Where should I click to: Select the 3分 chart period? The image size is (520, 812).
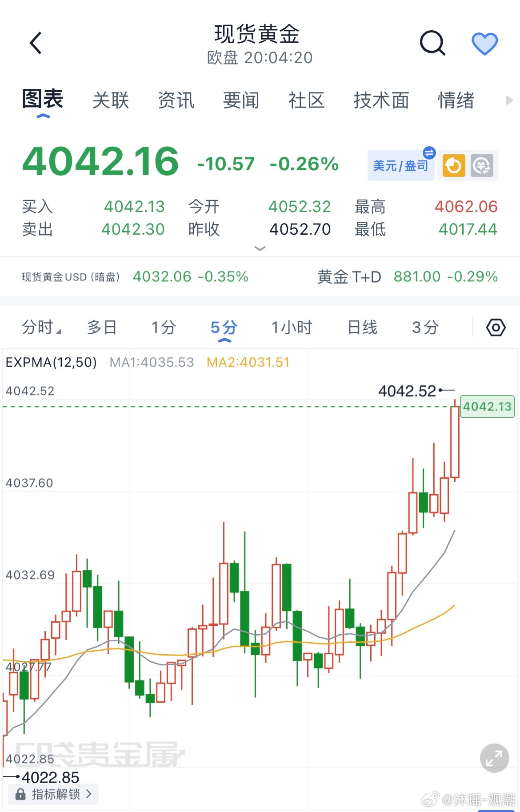(425, 328)
